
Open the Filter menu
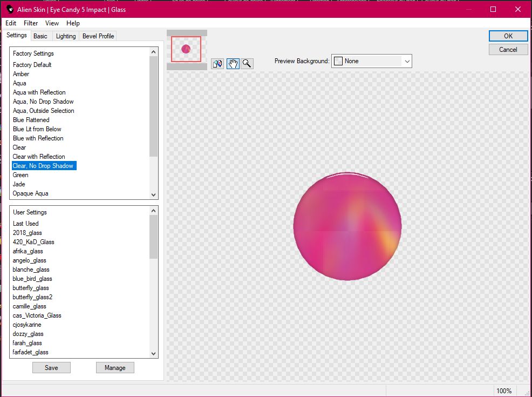click(x=31, y=23)
